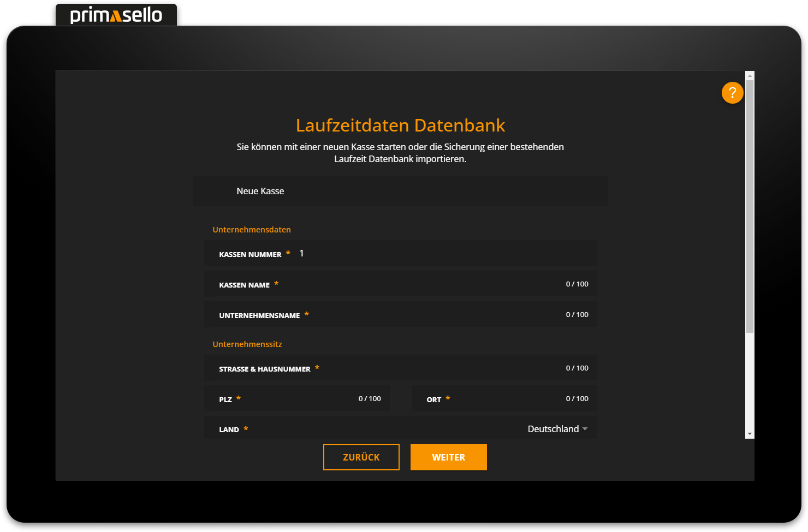Click the primasello logo

coord(116,15)
